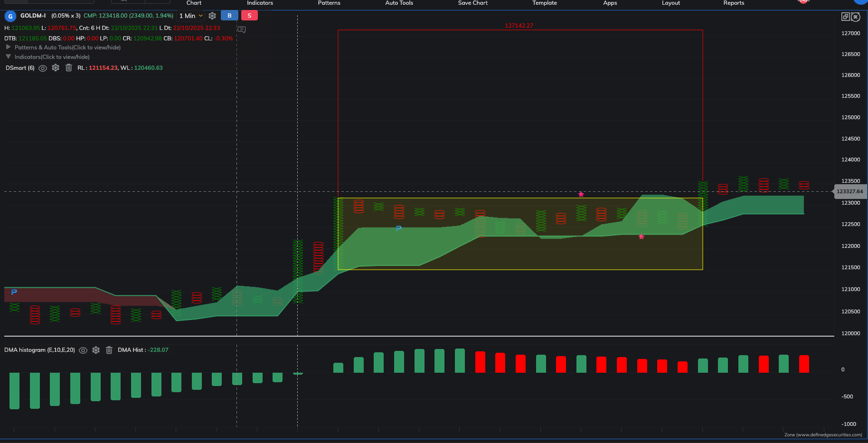This screenshot has height=443, width=868.
Task: Expand Patterns & Auto Tools section
Action: (x=8, y=47)
